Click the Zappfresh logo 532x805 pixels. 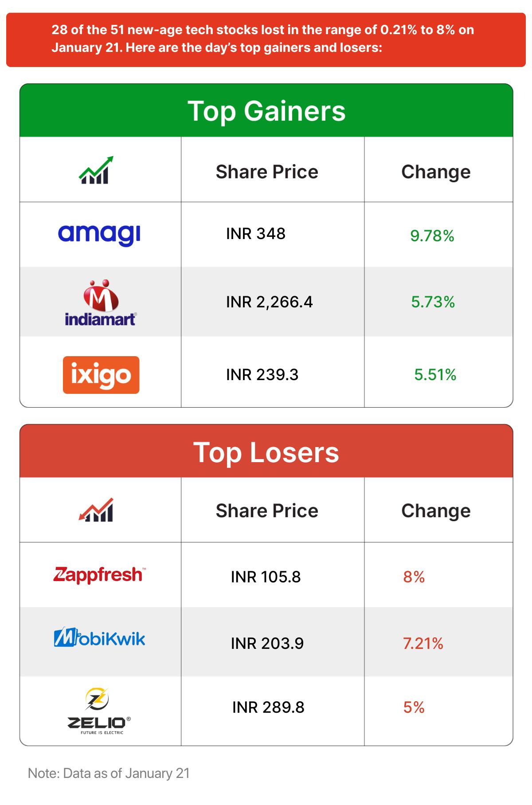click(x=99, y=575)
